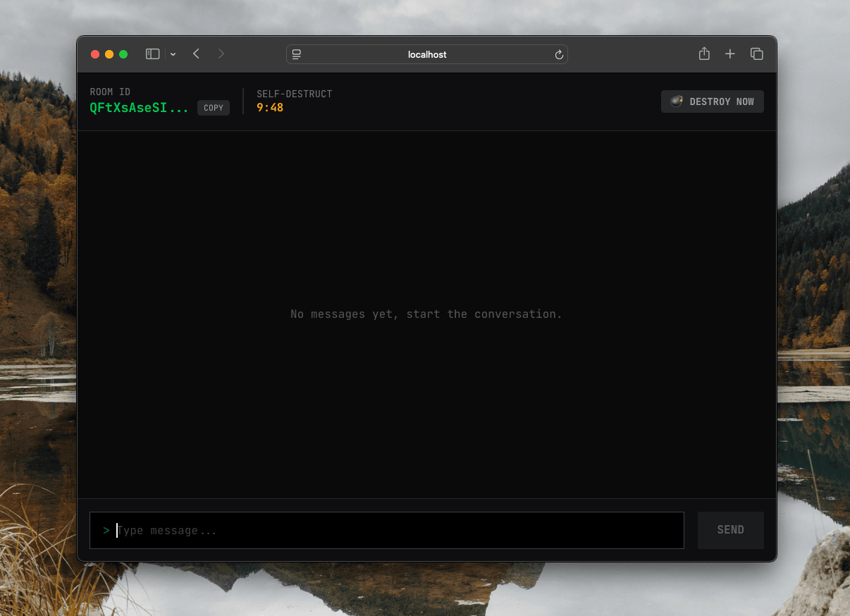Click the website icon in the address bar
This screenshot has width=850, height=616.
click(x=297, y=54)
